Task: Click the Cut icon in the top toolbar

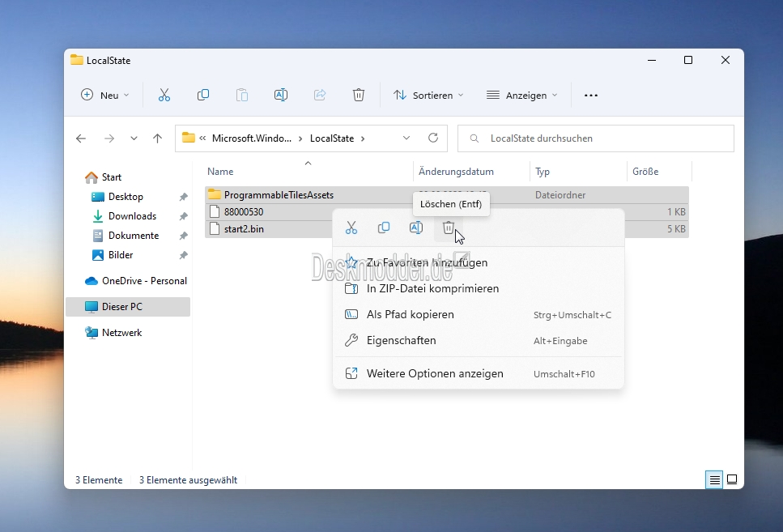Action: (x=164, y=95)
